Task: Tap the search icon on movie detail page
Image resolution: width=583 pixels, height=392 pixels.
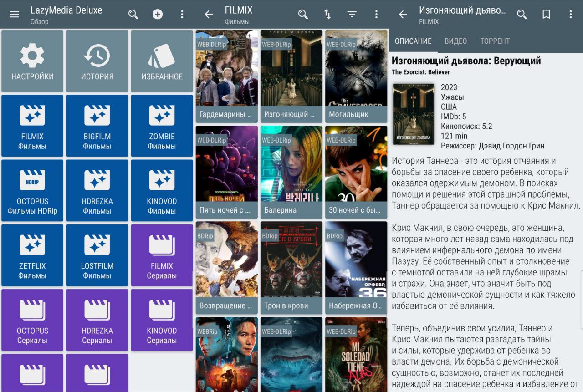Action: point(522,14)
